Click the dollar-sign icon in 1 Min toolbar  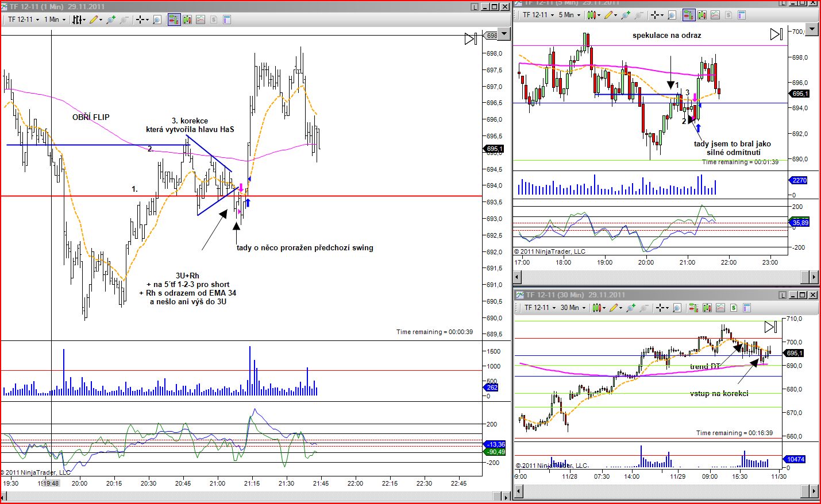[x=214, y=20]
